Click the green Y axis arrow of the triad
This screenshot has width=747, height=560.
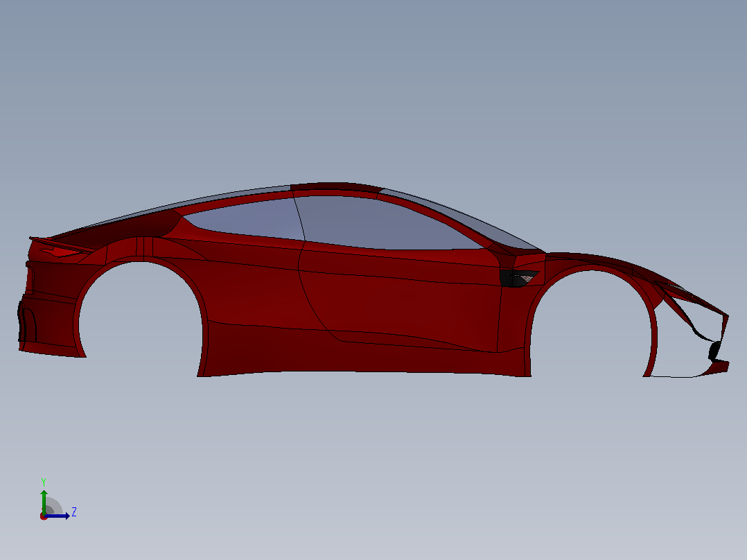coord(44,501)
